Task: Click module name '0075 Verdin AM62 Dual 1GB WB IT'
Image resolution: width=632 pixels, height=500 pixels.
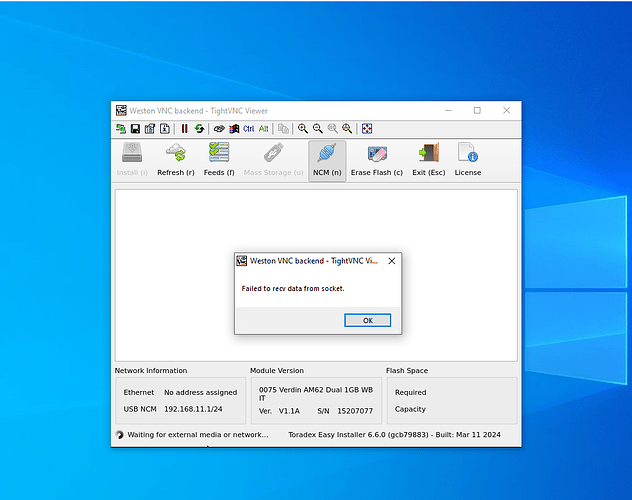Action: 316,394
